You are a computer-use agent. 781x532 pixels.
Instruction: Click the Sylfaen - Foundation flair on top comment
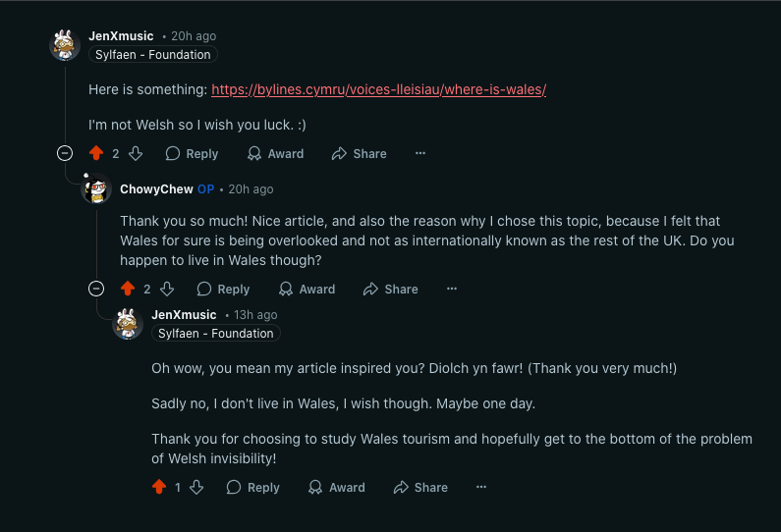[x=152, y=55]
